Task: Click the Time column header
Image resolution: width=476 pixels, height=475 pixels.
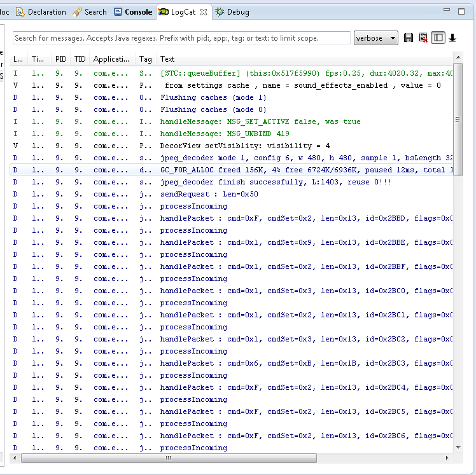Action: (x=38, y=59)
